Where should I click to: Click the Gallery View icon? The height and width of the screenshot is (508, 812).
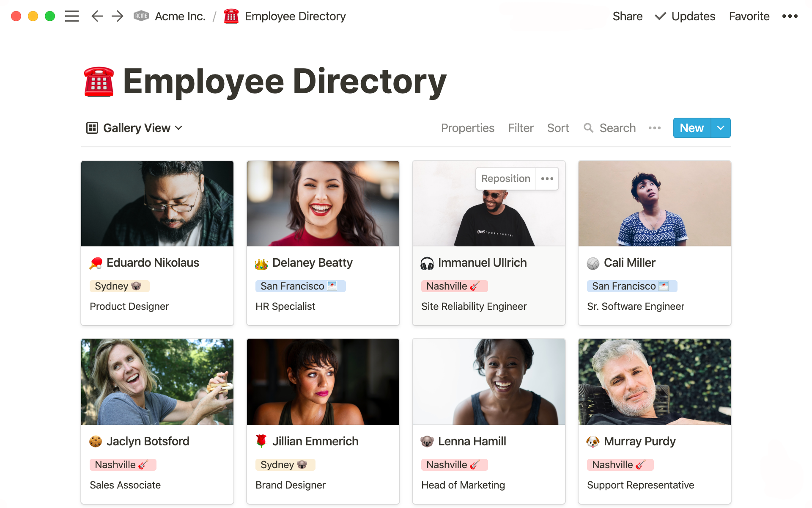point(91,127)
